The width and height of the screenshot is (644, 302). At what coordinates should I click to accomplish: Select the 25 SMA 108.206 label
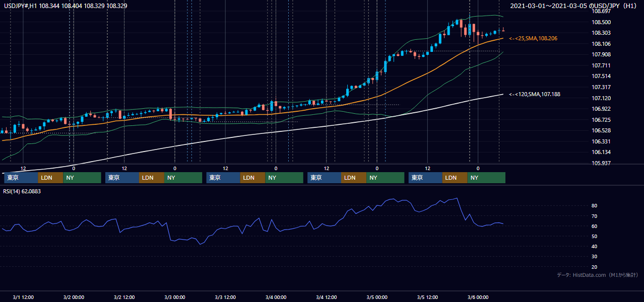533,38
